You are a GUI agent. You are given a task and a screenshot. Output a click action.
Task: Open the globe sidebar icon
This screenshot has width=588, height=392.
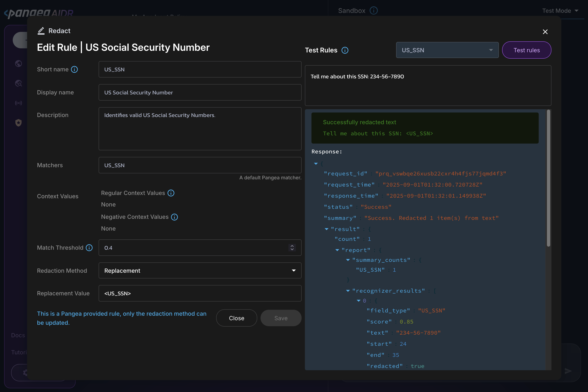pos(18,64)
